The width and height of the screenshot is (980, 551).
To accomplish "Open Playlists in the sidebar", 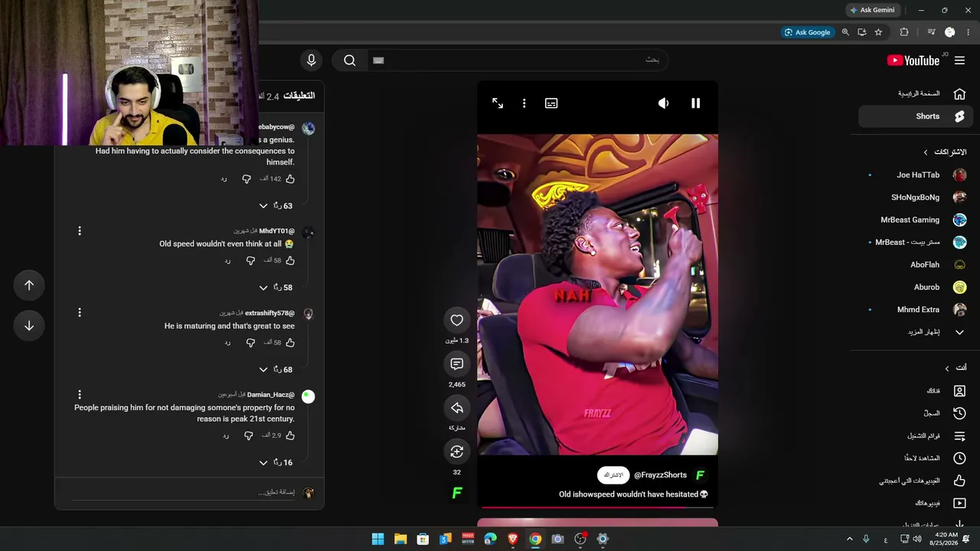I will pos(916,436).
